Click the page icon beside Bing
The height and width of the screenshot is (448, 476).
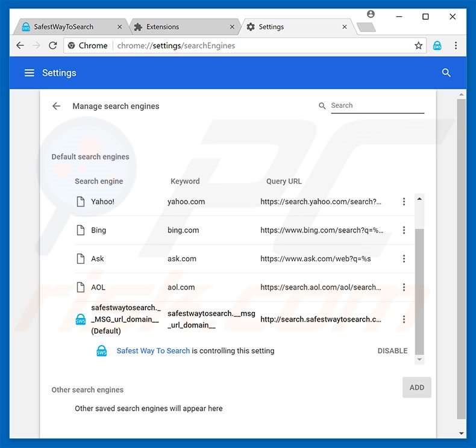point(81,230)
